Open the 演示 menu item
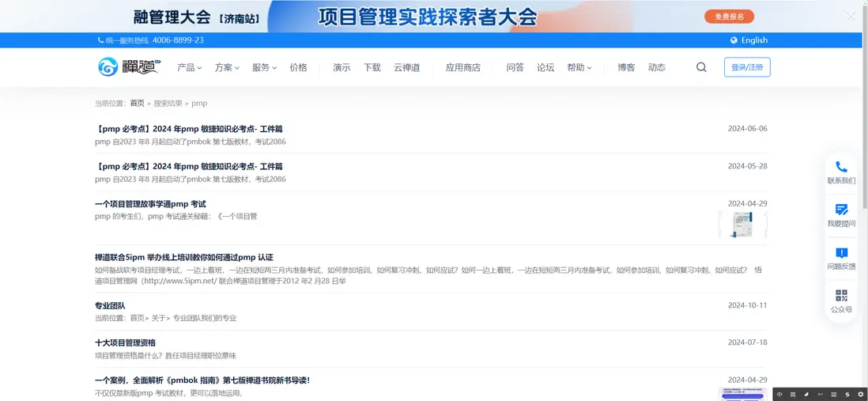Viewport: 868px width, 401px height. tap(342, 67)
